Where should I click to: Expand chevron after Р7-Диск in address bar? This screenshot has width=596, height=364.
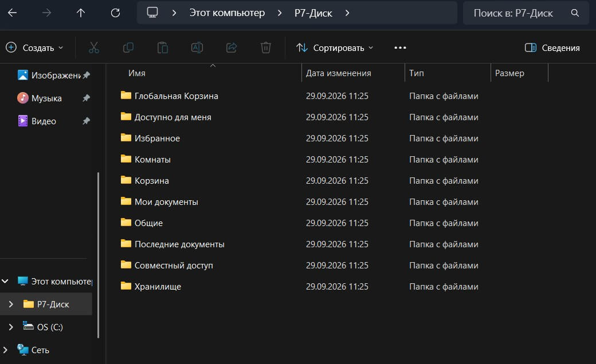tap(347, 13)
